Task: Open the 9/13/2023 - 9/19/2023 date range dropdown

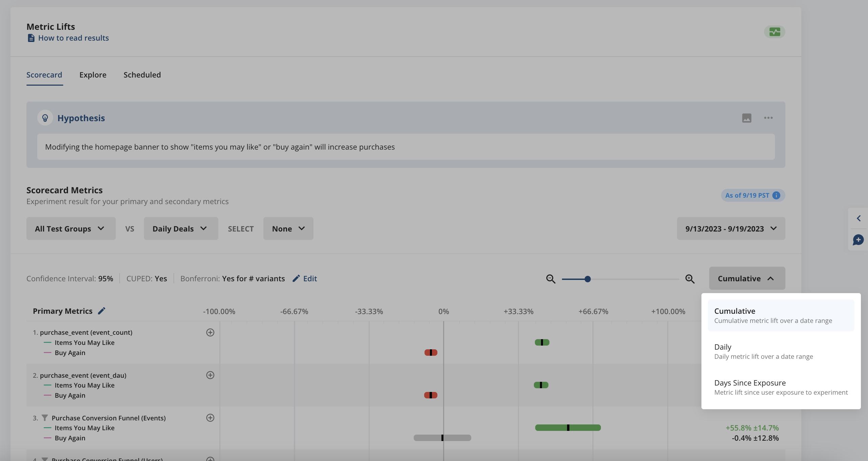Action: (731, 228)
